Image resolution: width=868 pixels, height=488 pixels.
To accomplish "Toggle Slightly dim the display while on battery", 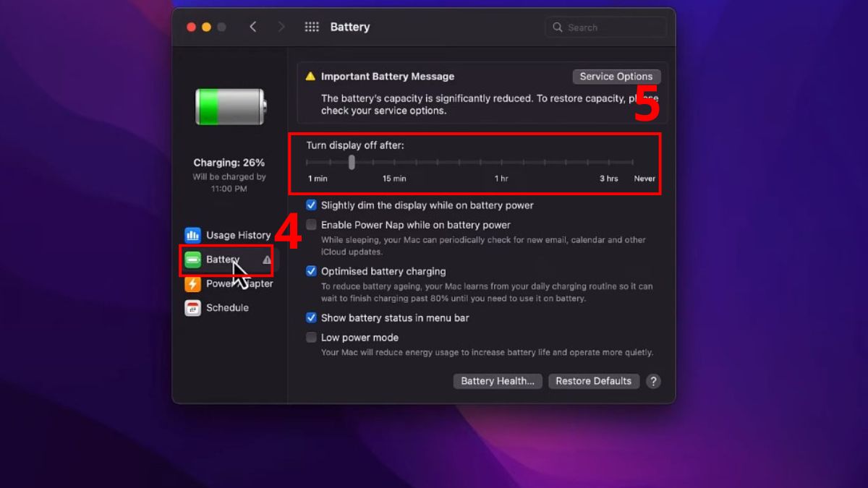I will 311,205.
